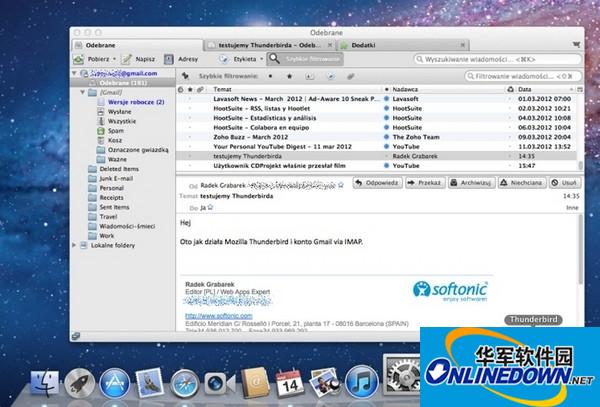The image size is (600, 407).
Task: Toggle the contacts quick filter icon
Action: (x=310, y=77)
